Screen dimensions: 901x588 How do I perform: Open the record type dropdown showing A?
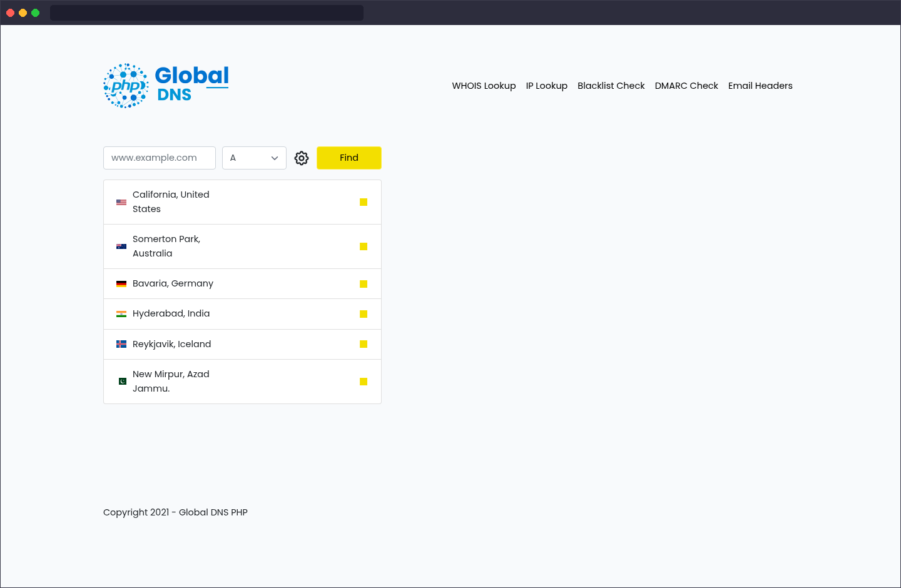pyautogui.click(x=254, y=158)
